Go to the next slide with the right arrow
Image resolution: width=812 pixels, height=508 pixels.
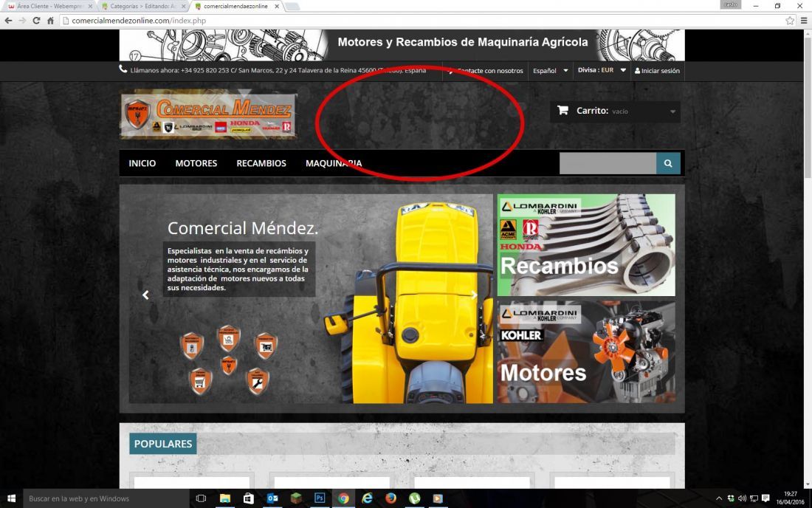coord(474,295)
